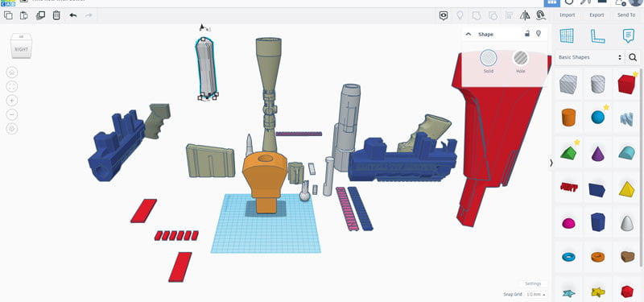Click the Delete trash can icon
This screenshot has height=302, width=644.
(56, 15)
